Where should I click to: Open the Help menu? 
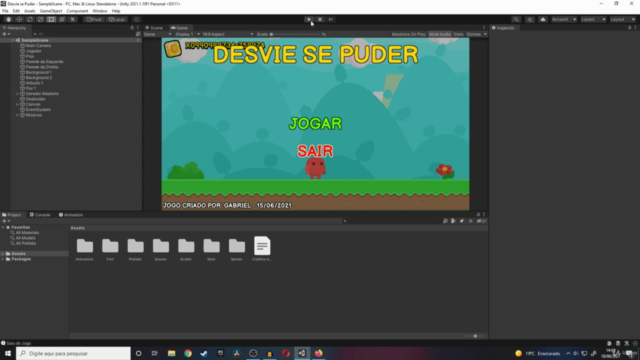tap(116, 11)
